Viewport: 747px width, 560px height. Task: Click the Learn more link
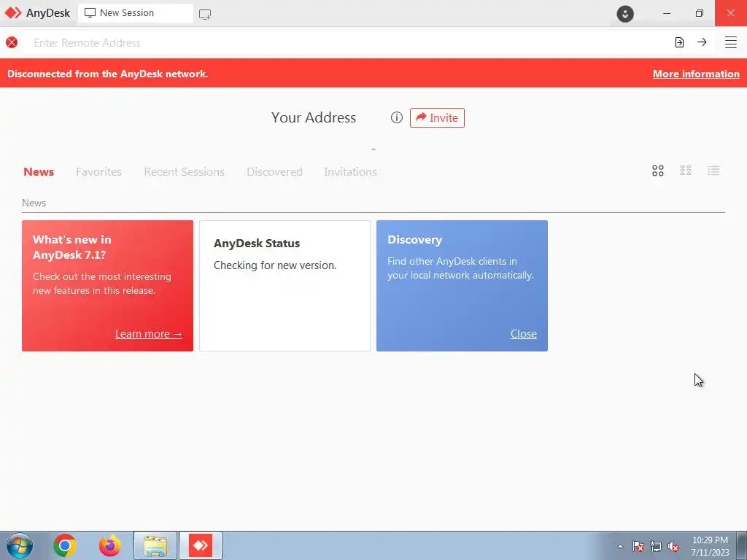pos(149,334)
